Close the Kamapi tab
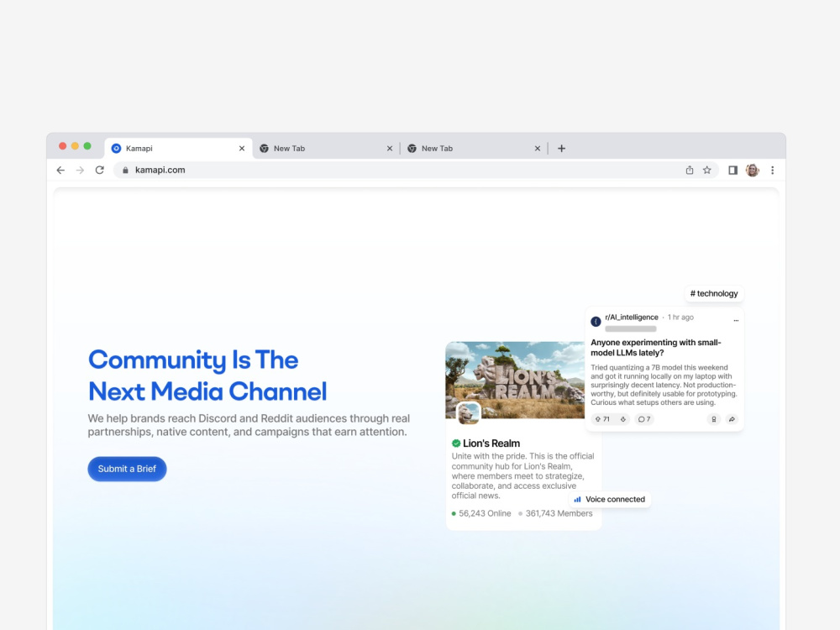The height and width of the screenshot is (630, 840). click(242, 149)
